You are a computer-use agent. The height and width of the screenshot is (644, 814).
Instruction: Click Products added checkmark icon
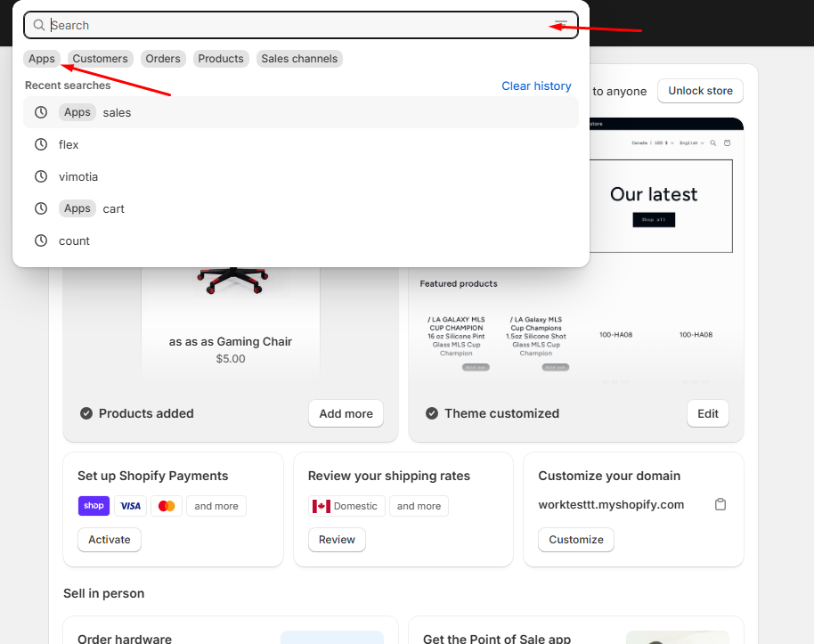click(x=86, y=413)
